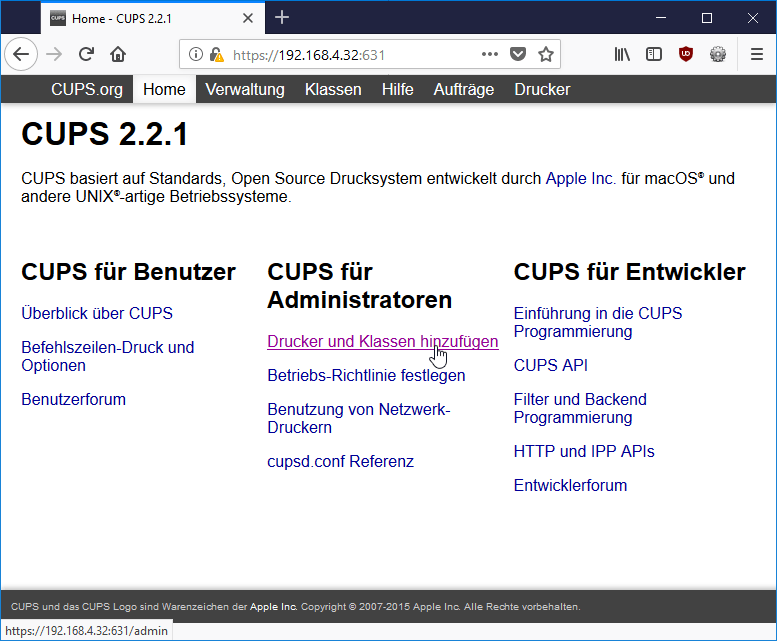
Task: Click the CUPS für Administratoren heading
Action: coord(359,285)
